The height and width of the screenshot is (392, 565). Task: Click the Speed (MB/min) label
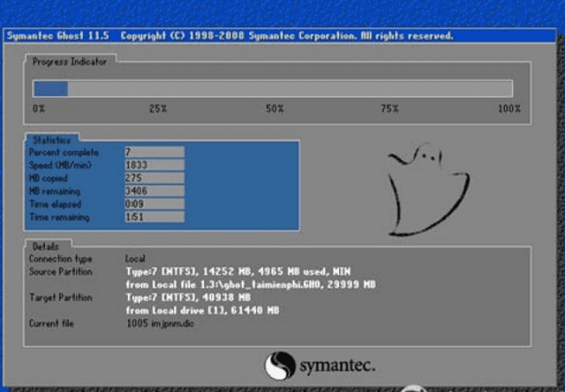(x=60, y=165)
